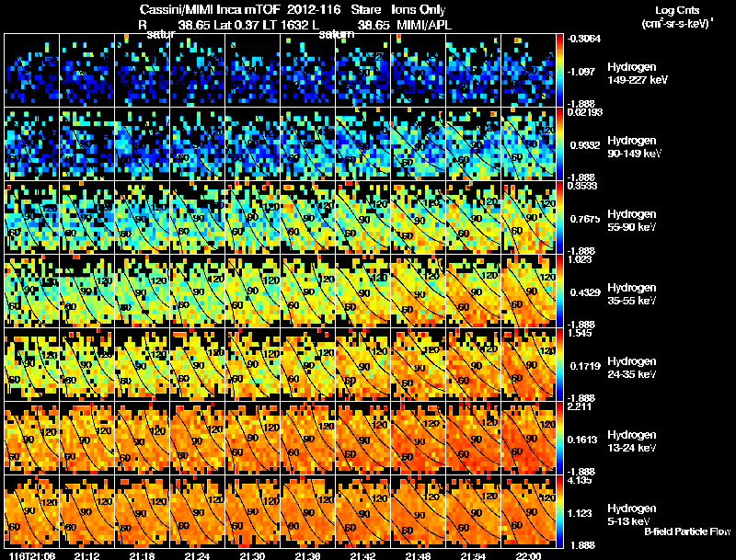Select the 13-24 keV panel at 21:54

coord(473,438)
